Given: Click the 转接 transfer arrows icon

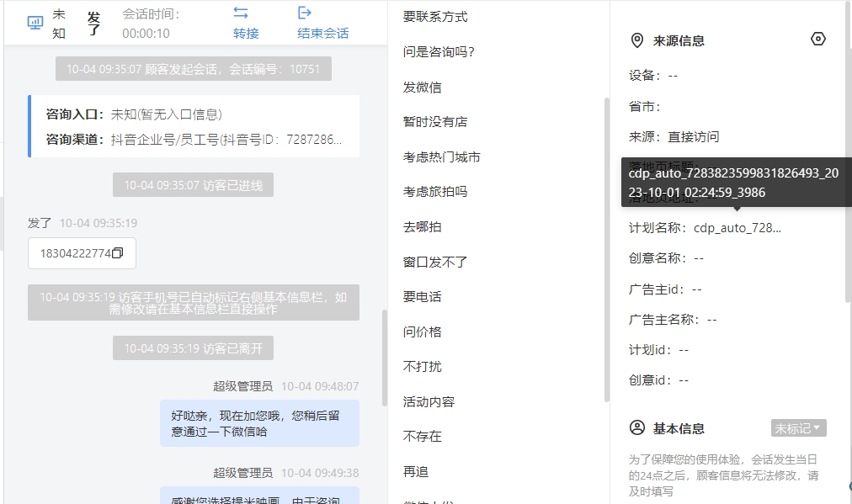Looking at the screenshot, I should [x=241, y=13].
